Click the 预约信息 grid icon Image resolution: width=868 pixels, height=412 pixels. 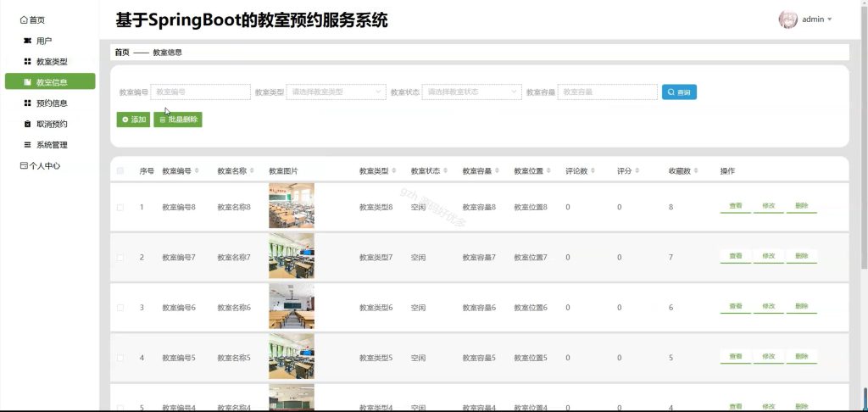pyautogui.click(x=28, y=103)
